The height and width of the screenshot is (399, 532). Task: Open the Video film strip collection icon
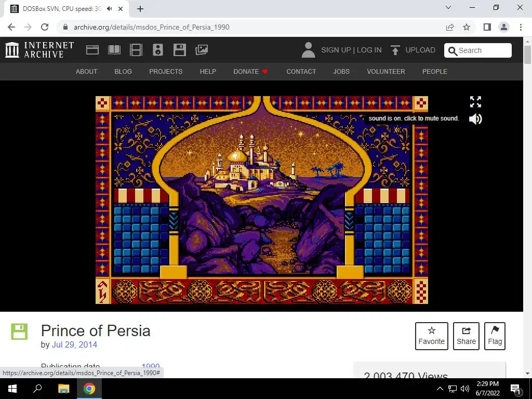pos(136,50)
